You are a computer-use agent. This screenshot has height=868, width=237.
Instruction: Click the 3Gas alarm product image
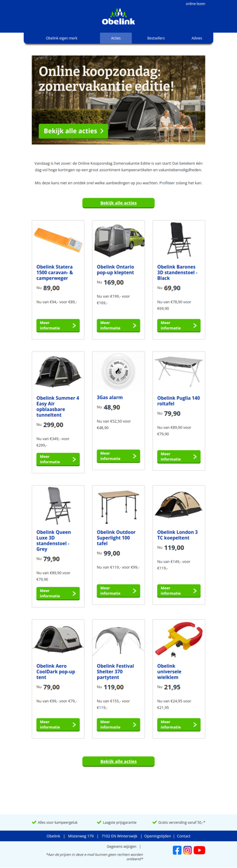(x=118, y=370)
